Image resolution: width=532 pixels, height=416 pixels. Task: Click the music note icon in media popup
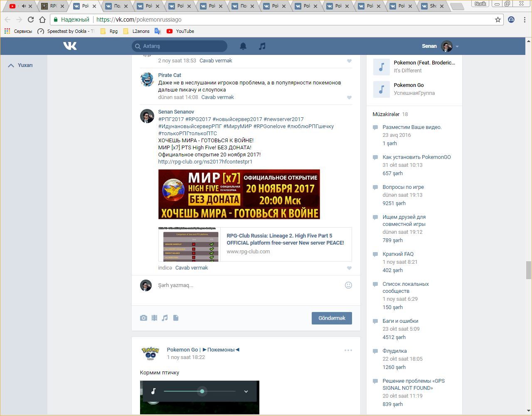pyautogui.click(x=153, y=391)
